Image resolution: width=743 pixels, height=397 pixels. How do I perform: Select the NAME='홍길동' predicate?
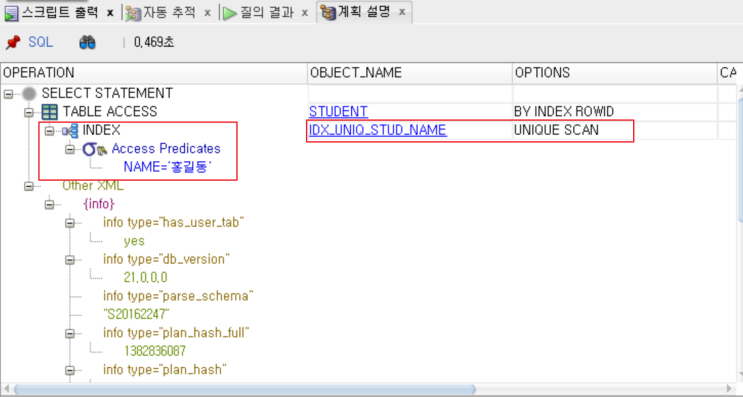pos(167,167)
